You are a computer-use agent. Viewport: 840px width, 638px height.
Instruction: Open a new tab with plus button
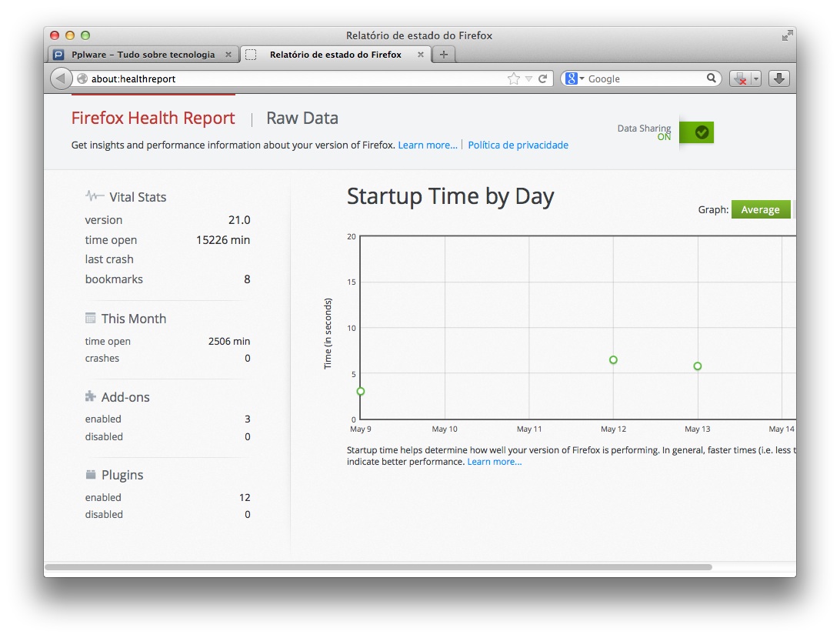click(444, 54)
